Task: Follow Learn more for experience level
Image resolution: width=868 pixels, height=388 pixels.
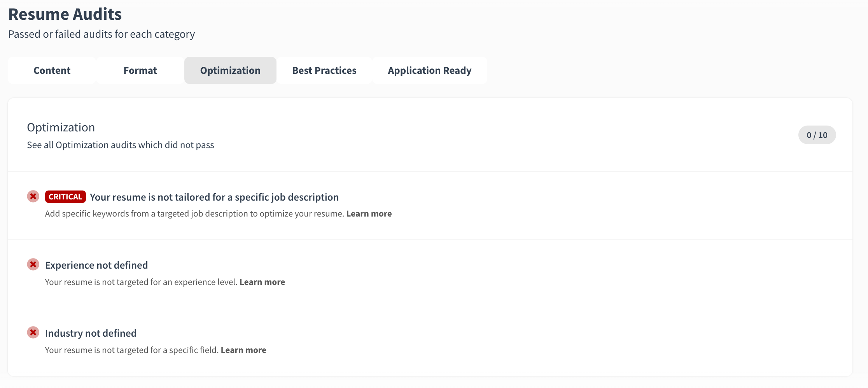Action: (x=262, y=282)
